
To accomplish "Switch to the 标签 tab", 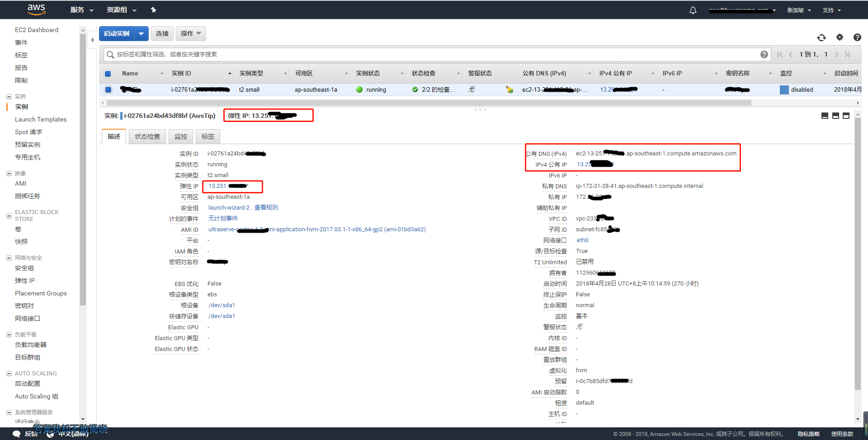I will 208,136.
